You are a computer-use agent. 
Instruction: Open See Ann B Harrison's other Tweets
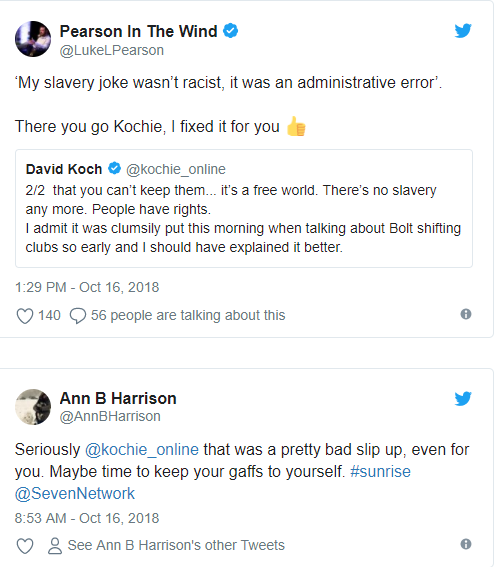click(x=176, y=545)
